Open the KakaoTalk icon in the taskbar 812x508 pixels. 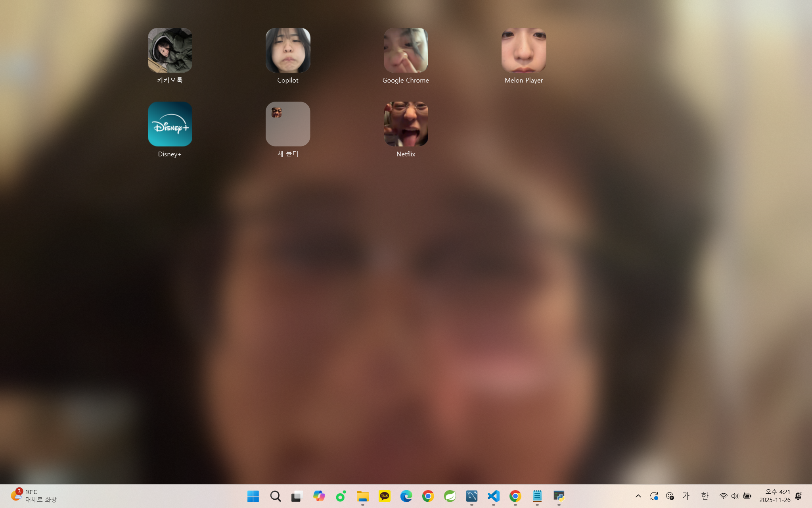[x=384, y=496]
